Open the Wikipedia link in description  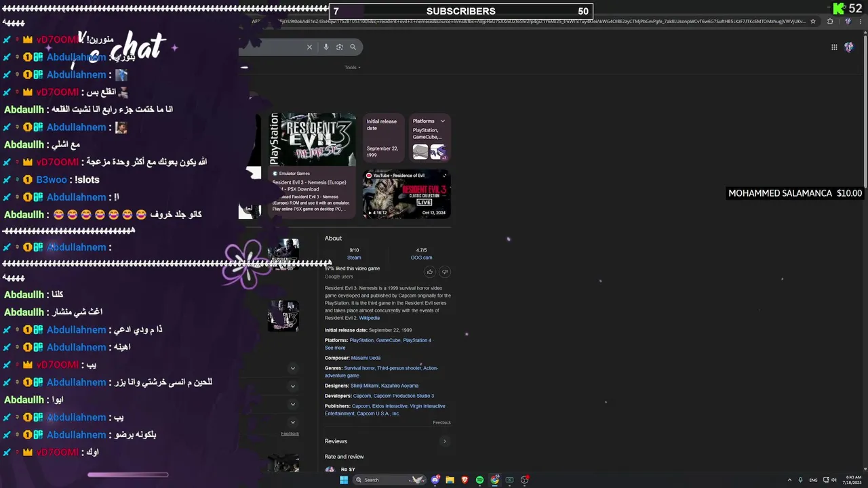tap(370, 318)
